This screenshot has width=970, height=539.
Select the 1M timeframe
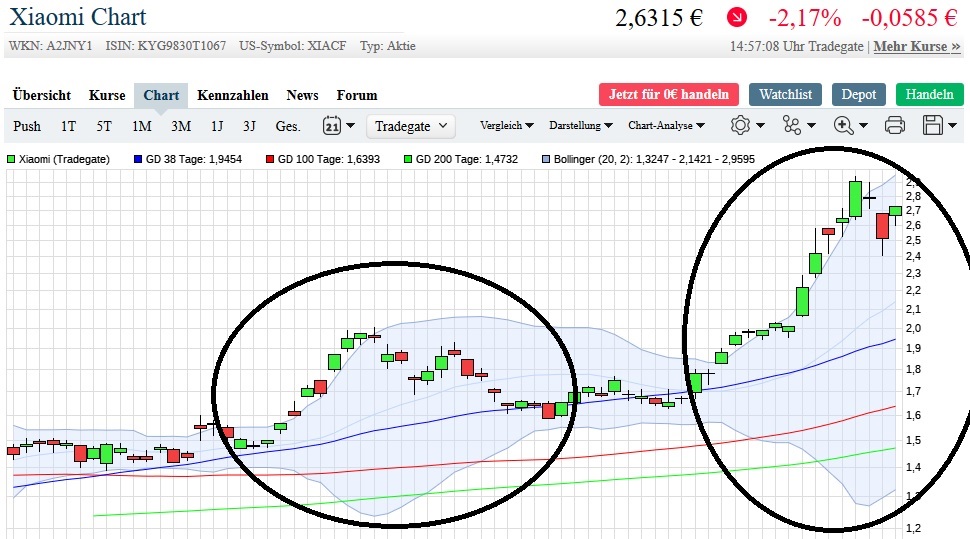pyautogui.click(x=142, y=126)
